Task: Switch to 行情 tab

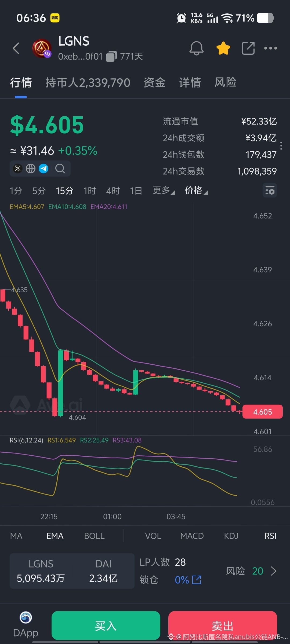Action: point(21,82)
